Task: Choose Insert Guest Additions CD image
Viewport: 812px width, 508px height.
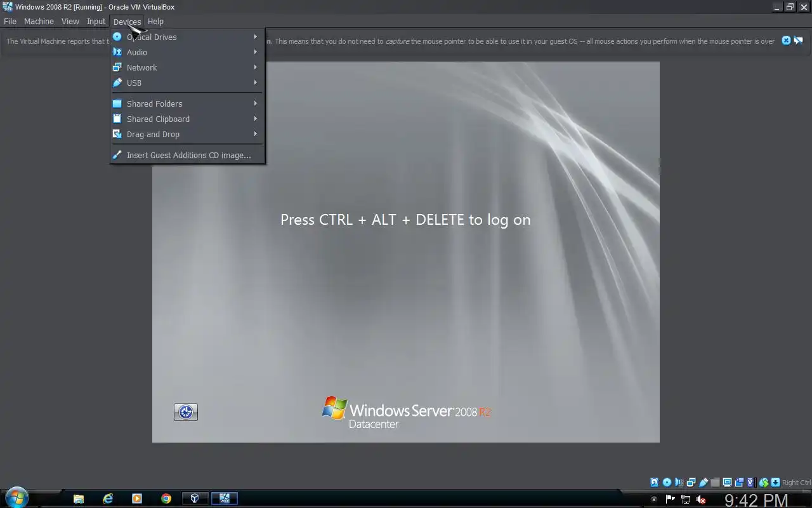Action: pos(187,155)
